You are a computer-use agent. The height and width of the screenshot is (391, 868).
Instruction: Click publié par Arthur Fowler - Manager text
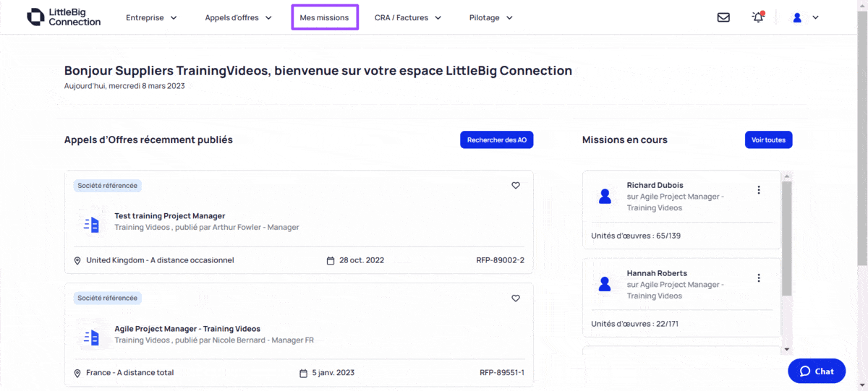pos(238,228)
